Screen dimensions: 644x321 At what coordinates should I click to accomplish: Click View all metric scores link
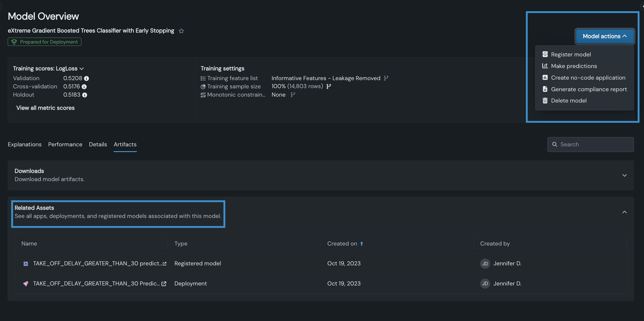click(45, 108)
